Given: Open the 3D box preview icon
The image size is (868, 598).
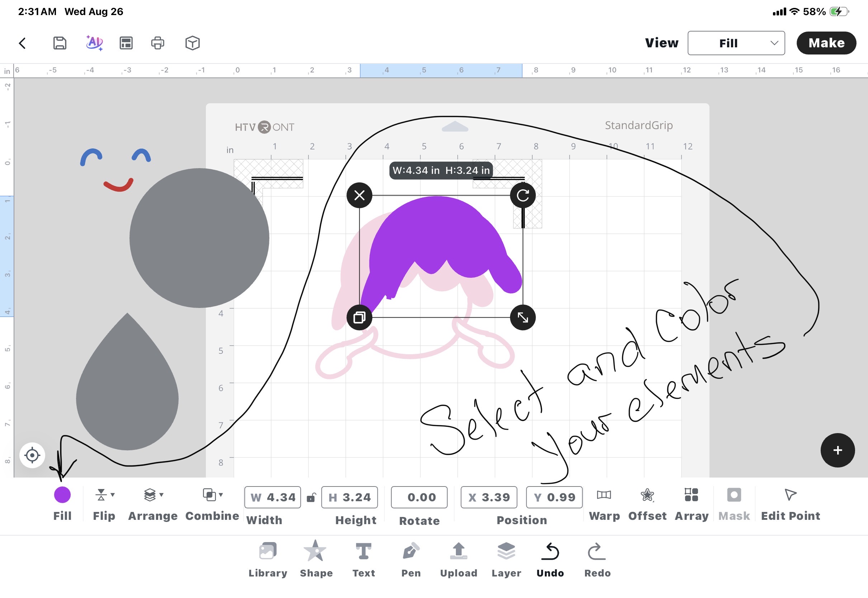Looking at the screenshot, I should 192,43.
